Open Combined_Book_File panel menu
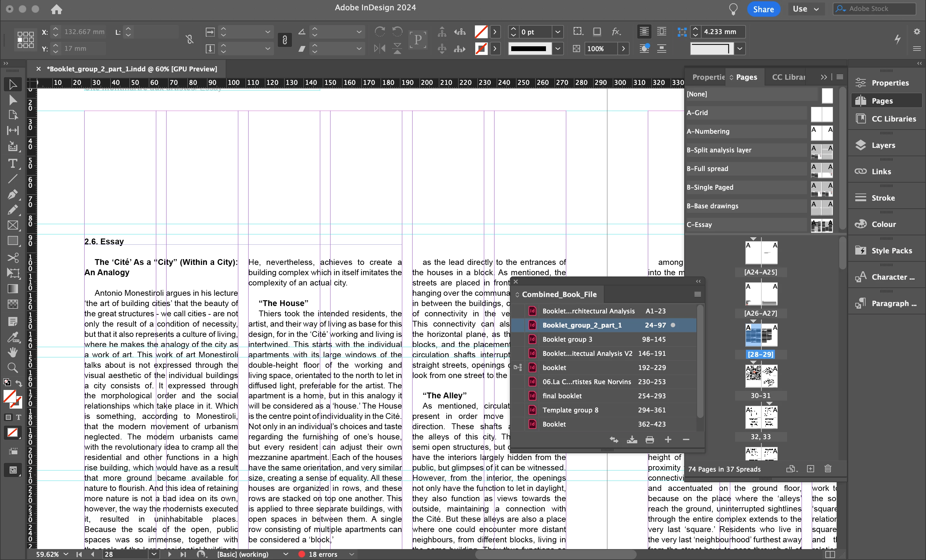The image size is (926, 560). click(697, 294)
